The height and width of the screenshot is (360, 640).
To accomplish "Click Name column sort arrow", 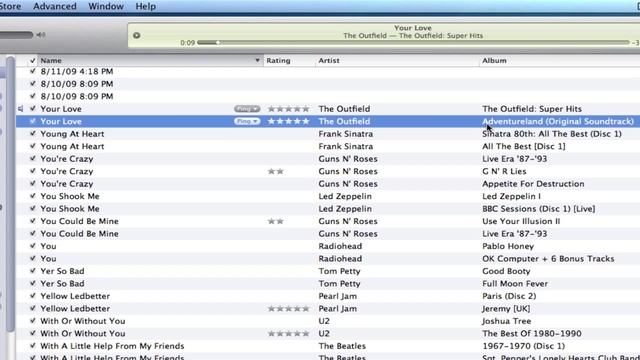I will [x=257, y=60].
